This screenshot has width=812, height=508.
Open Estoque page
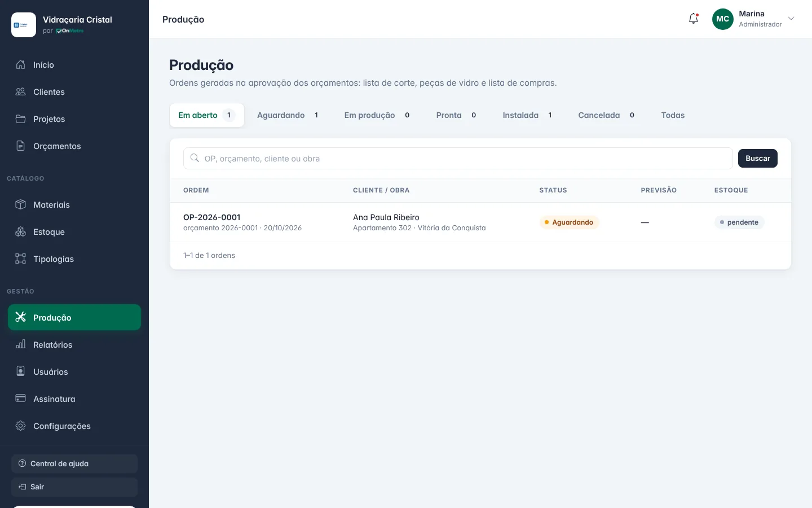[74, 232]
